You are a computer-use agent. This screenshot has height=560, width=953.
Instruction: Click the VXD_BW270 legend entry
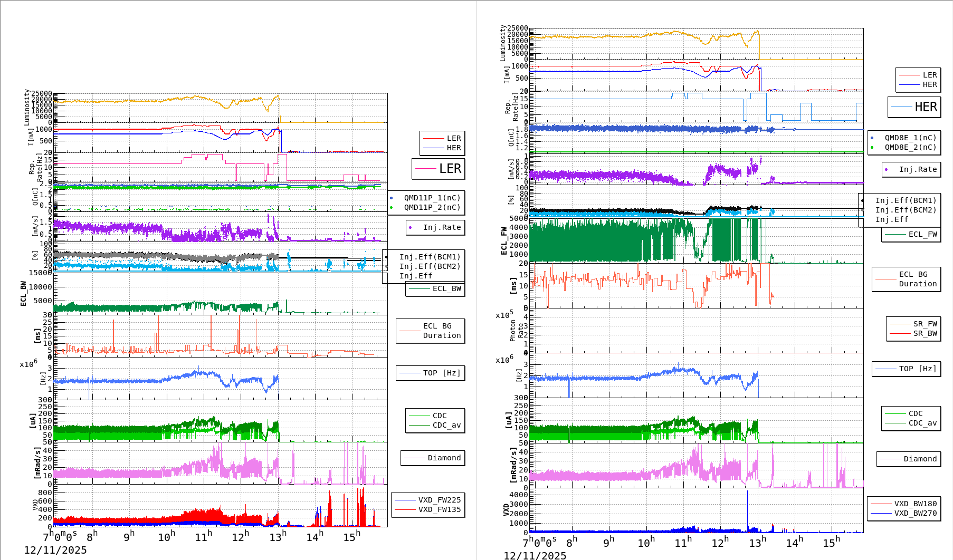[915, 513]
